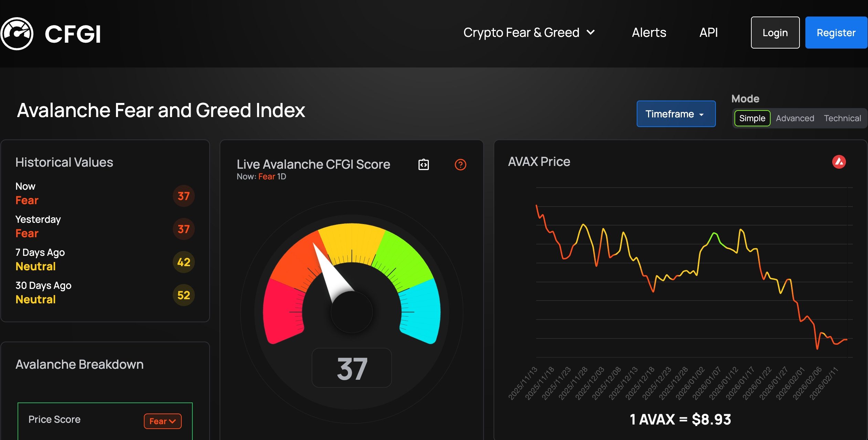
Task: Click the Yesterday value 37 badge
Action: [x=183, y=229]
